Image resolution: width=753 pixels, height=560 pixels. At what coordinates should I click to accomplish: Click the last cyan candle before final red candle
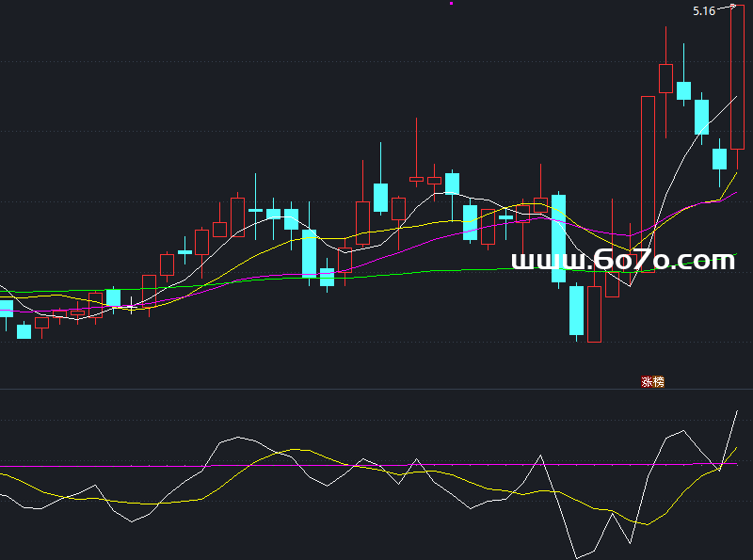click(719, 158)
